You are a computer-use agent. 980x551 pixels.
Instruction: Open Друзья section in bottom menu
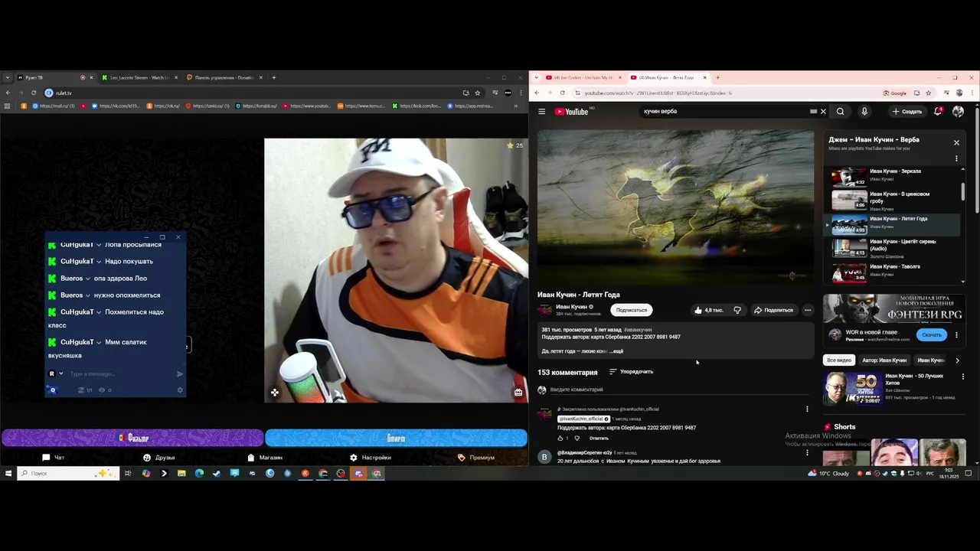(x=158, y=458)
